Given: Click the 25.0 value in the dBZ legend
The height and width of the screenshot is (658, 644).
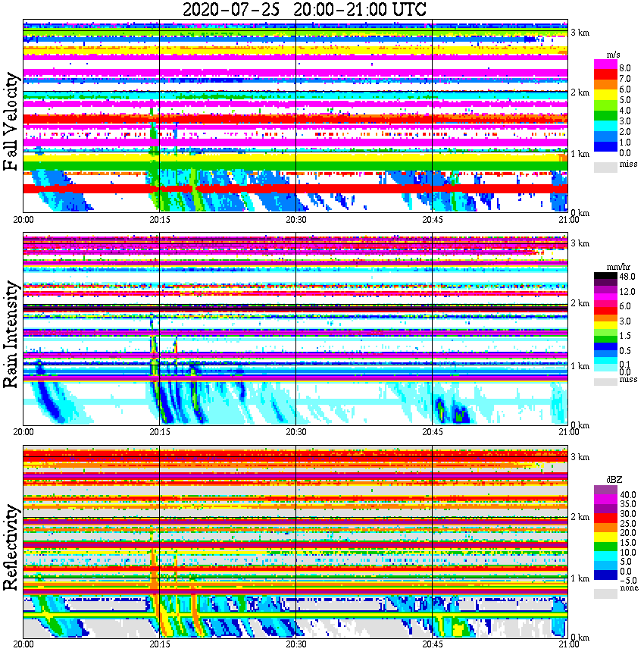Looking at the screenshot, I should pyautogui.click(x=628, y=523).
